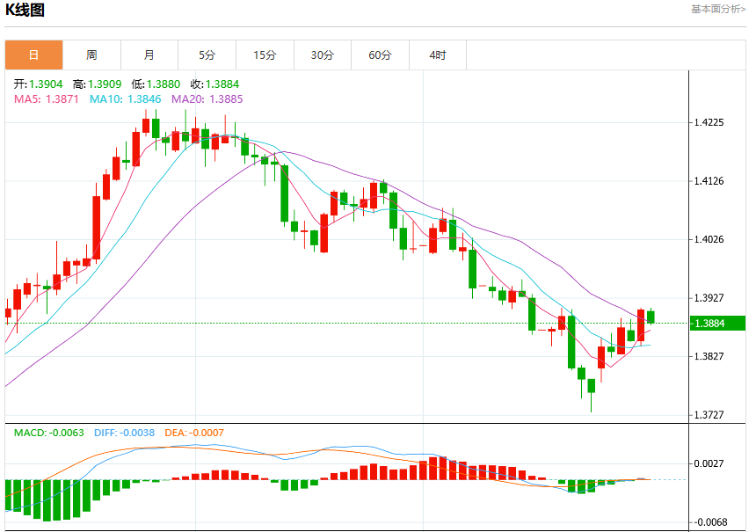Open the 30分 interval tab
Screen dimensions: 756x532
tap(323, 55)
